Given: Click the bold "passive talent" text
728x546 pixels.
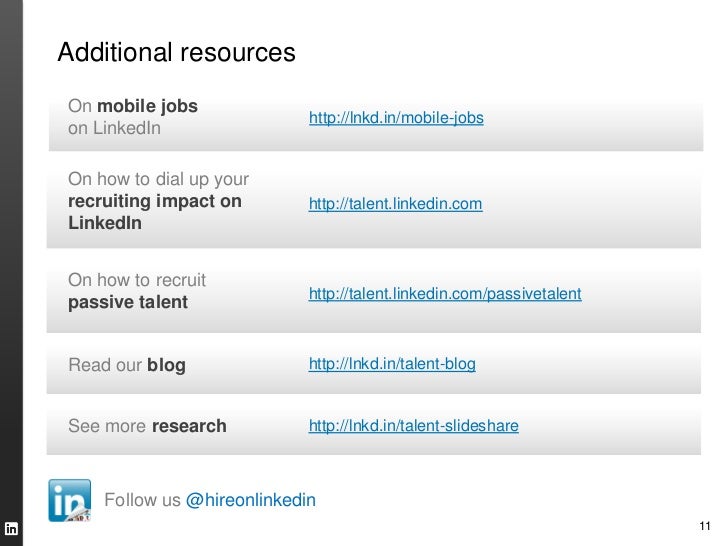Looking at the screenshot, I should (x=128, y=302).
